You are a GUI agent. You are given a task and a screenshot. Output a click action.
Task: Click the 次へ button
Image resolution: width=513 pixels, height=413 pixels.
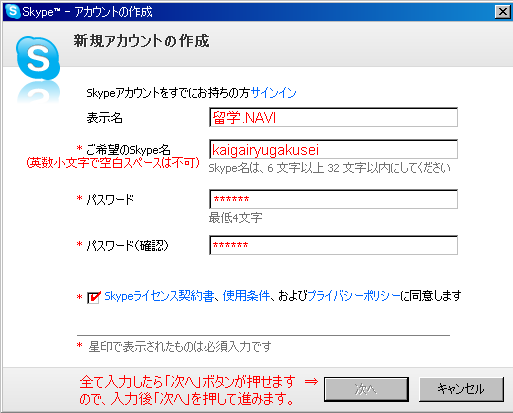point(366,389)
